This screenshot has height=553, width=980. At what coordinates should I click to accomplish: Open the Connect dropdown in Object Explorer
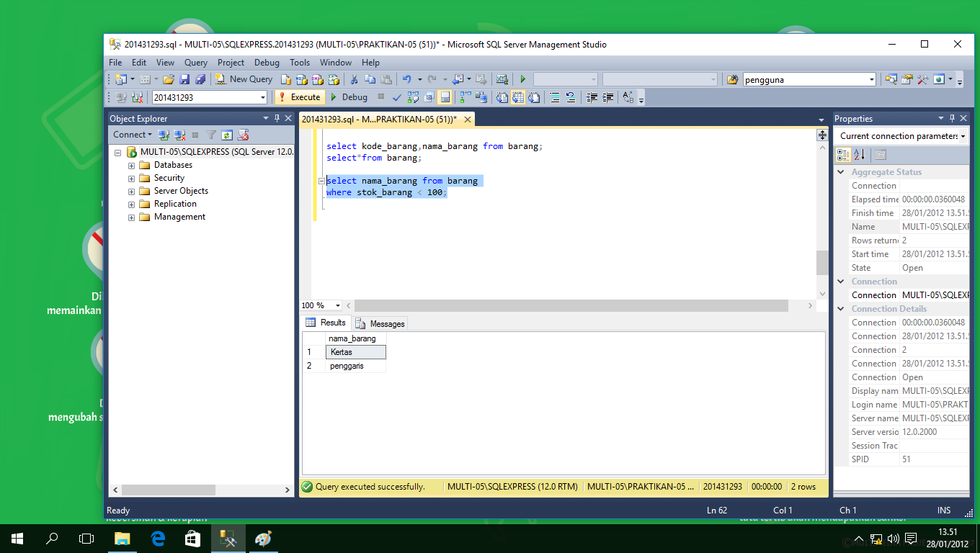pos(133,135)
